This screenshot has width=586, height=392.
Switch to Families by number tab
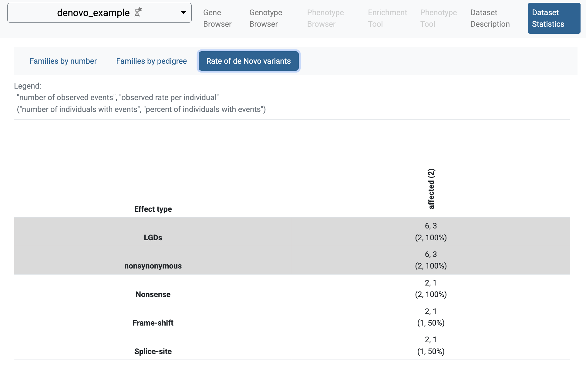63,61
